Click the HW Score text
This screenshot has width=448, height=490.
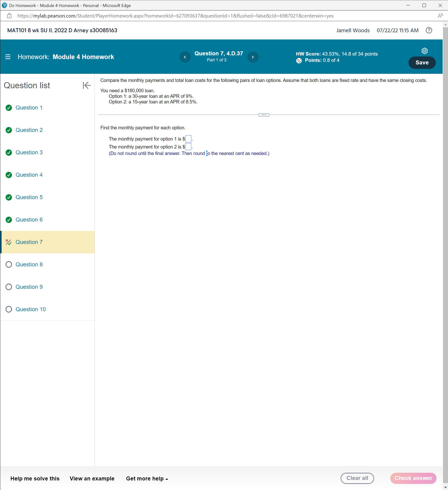pos(337,54)
